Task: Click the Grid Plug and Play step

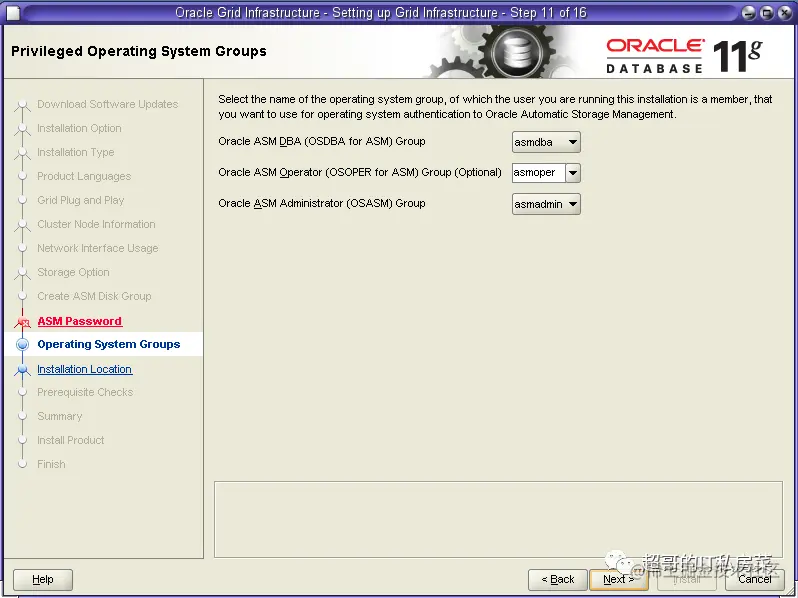Action: [80, 200]
